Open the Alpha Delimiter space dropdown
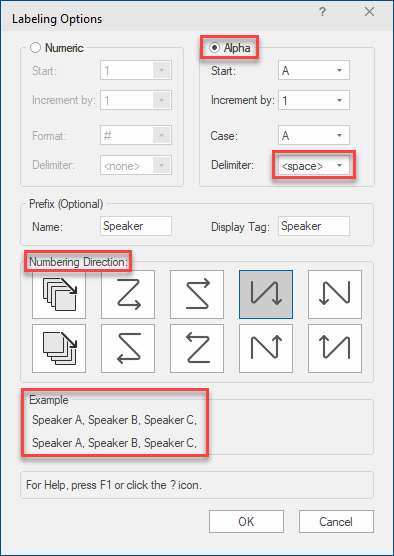Screen dimensions: 394x556 [313, 165]
